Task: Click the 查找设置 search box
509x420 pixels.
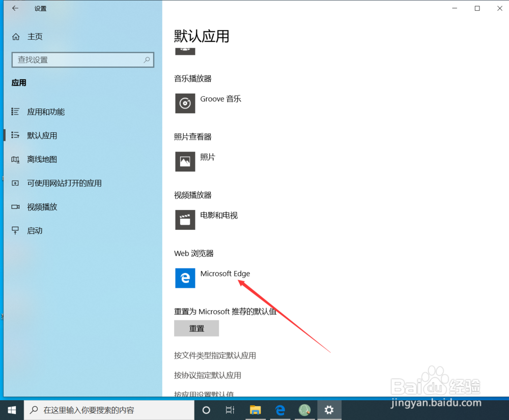Action: (82, 59)
